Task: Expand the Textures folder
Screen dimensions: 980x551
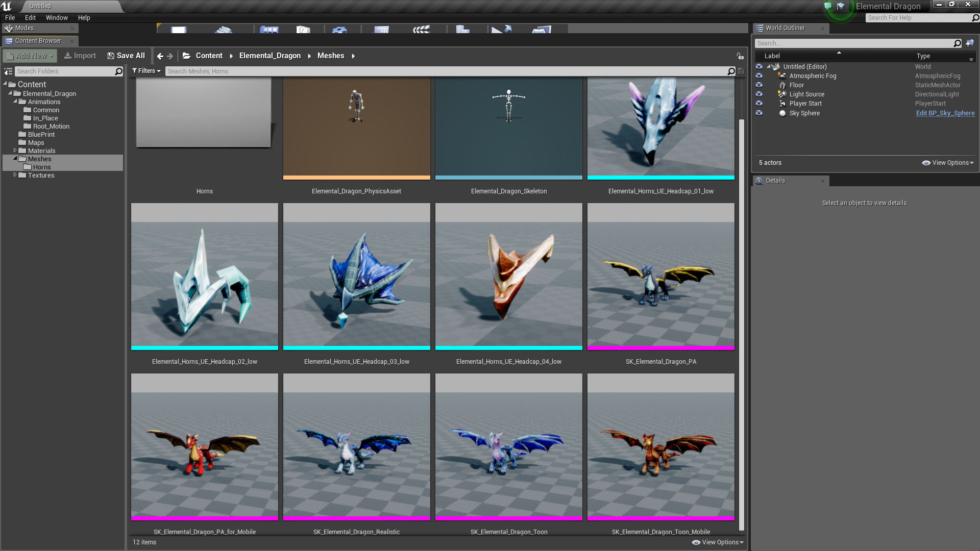Action: 15,175
